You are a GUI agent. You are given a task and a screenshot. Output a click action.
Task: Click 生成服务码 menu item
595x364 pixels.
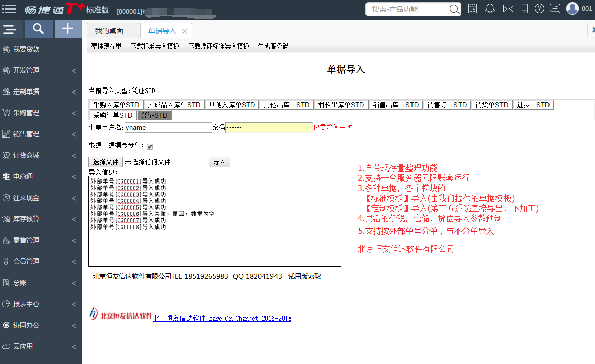click(x=273, y=46)
